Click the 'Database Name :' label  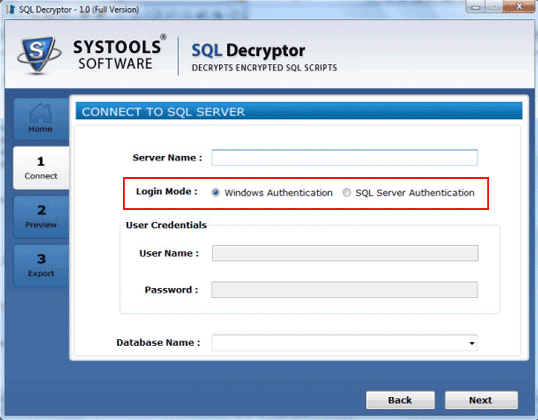pyautogui.click(x=158, y=342)
